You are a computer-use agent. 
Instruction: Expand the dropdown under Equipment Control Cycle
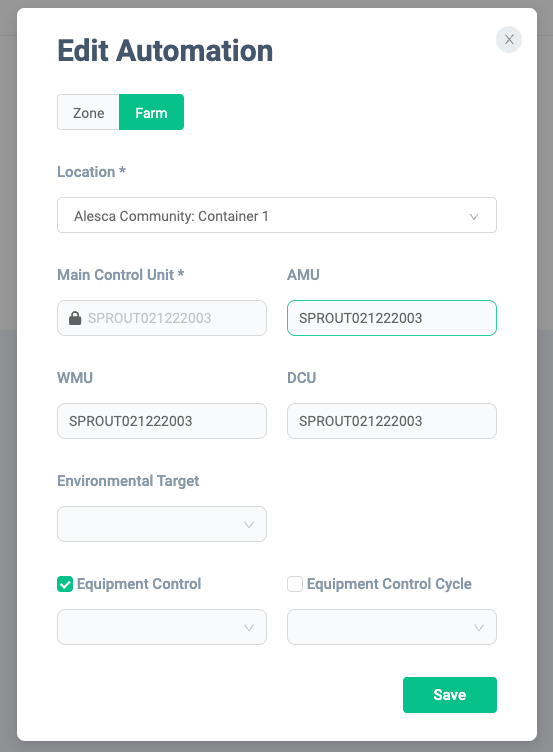coord(392,627)
